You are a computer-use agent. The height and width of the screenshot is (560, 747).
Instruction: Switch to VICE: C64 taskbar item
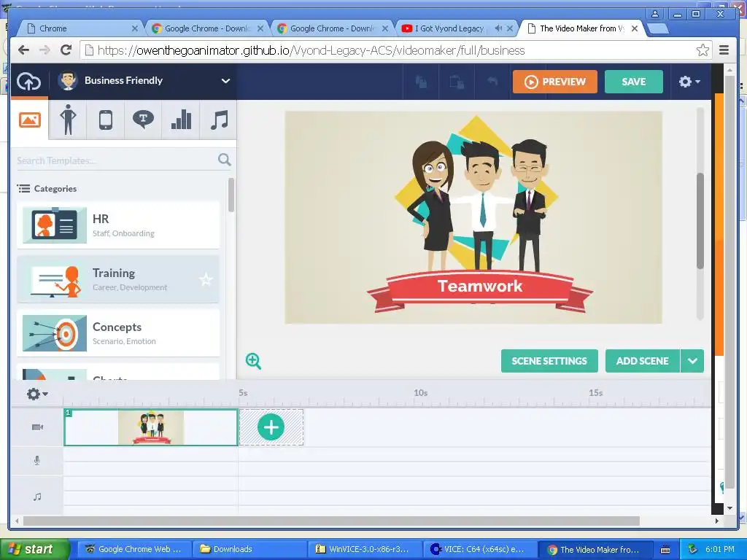pos(480,549)
